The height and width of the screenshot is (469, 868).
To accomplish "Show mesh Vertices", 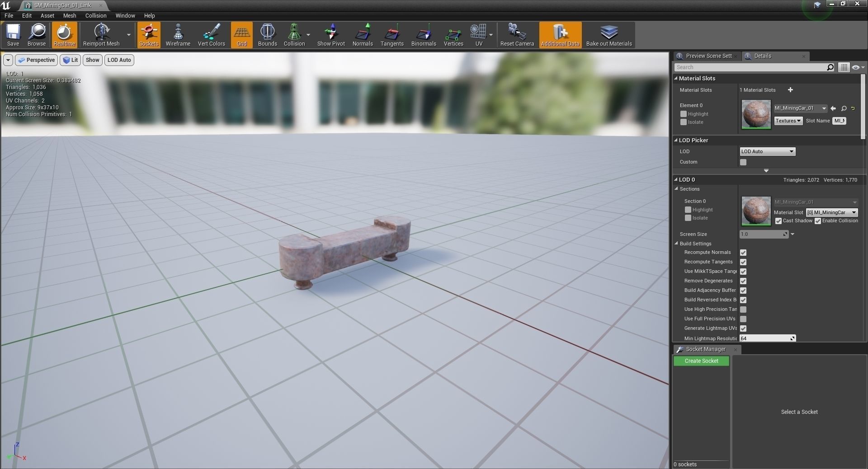I will [453, 35].
